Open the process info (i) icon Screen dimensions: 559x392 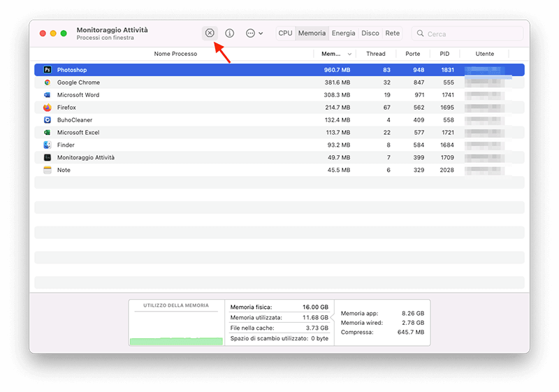(230, 33)
